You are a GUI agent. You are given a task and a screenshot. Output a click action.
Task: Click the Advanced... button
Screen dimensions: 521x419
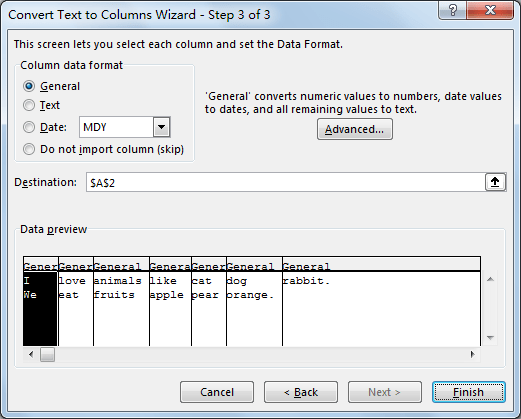click(x=355, y=129)
